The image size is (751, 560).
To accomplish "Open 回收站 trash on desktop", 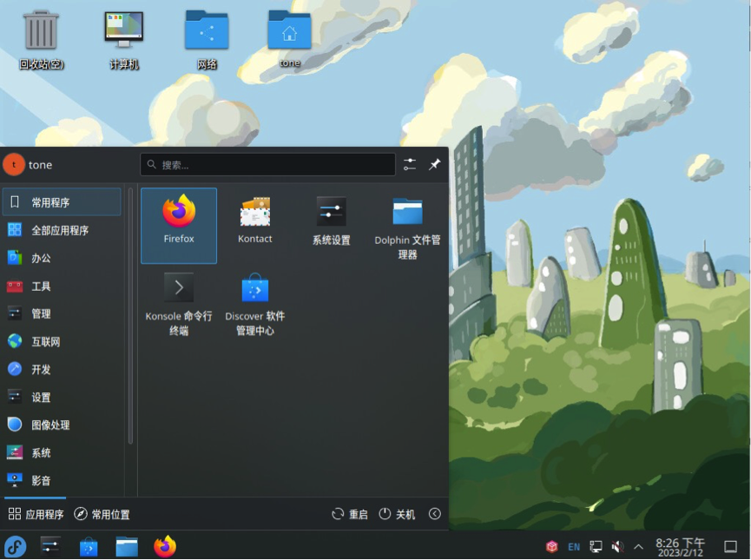I will (41, 40).
